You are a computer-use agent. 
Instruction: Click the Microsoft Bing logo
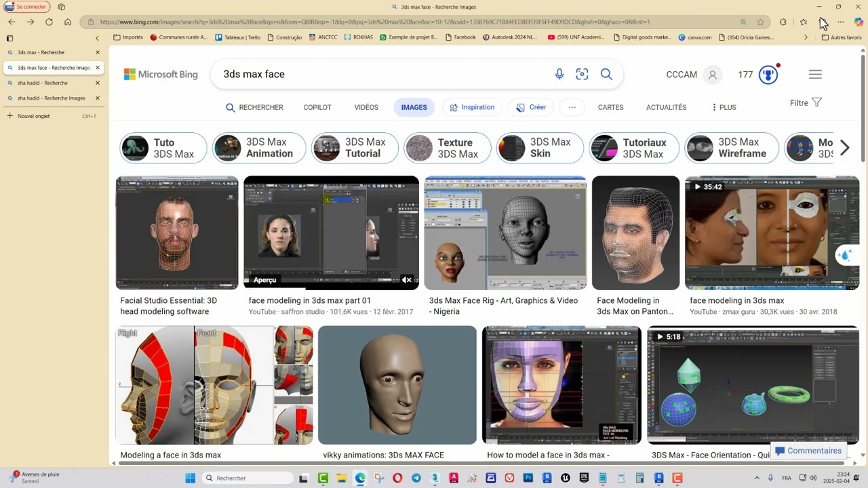161,75
